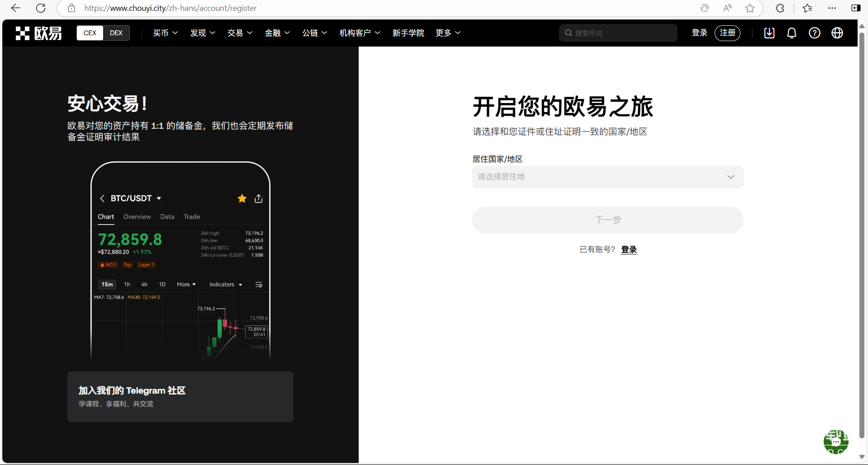Open the download app icon

[x=769, y=33]
